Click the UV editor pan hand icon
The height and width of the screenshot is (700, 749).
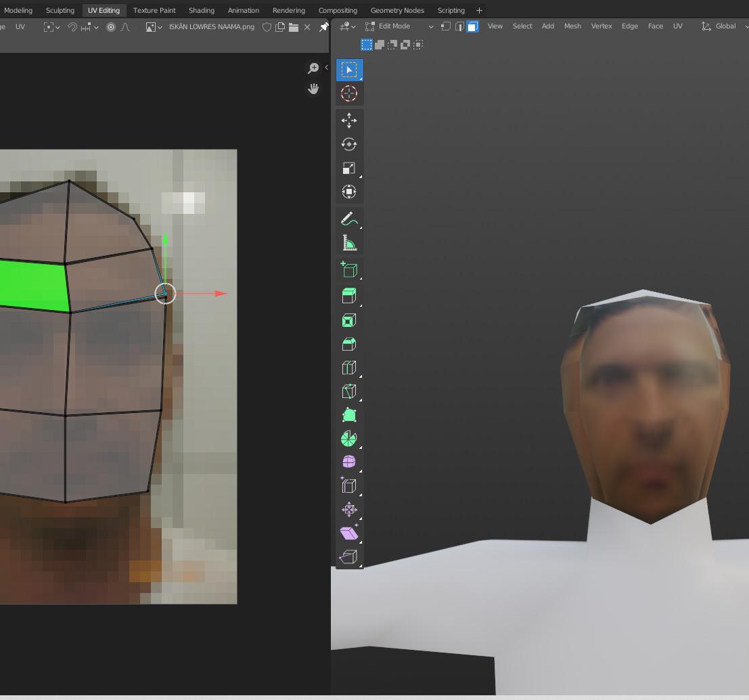[x=313, y=89]
